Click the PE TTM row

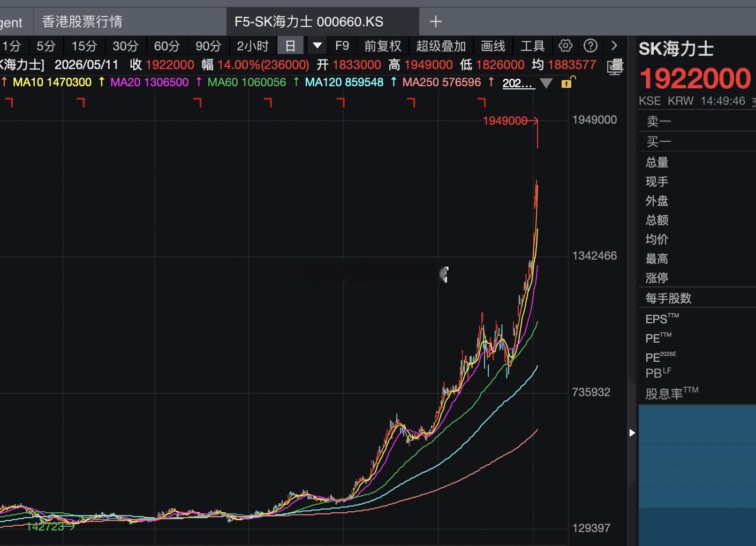697,338
